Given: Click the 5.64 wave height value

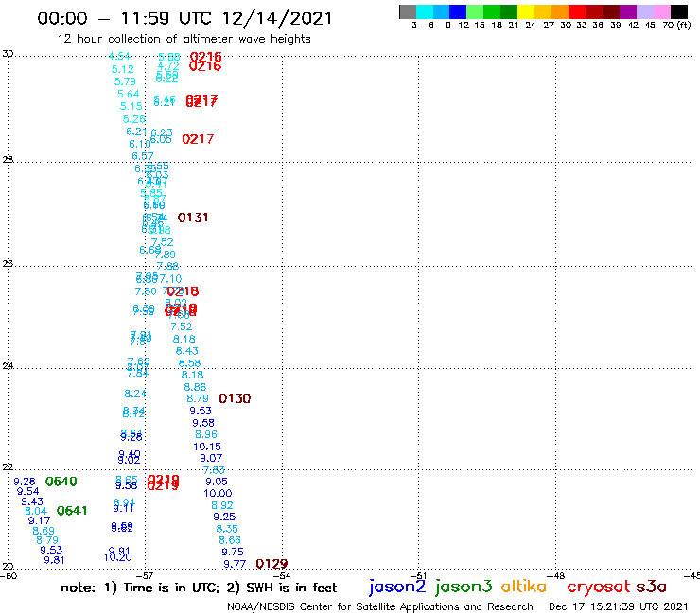Looking at the screenshot, I should pos(129,94).
